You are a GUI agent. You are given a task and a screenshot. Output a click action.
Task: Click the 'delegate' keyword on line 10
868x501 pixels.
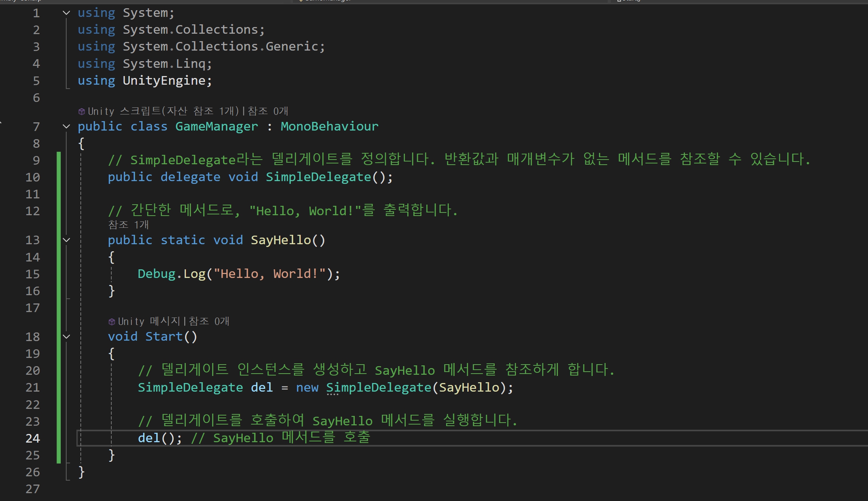(x=191, y=177)
